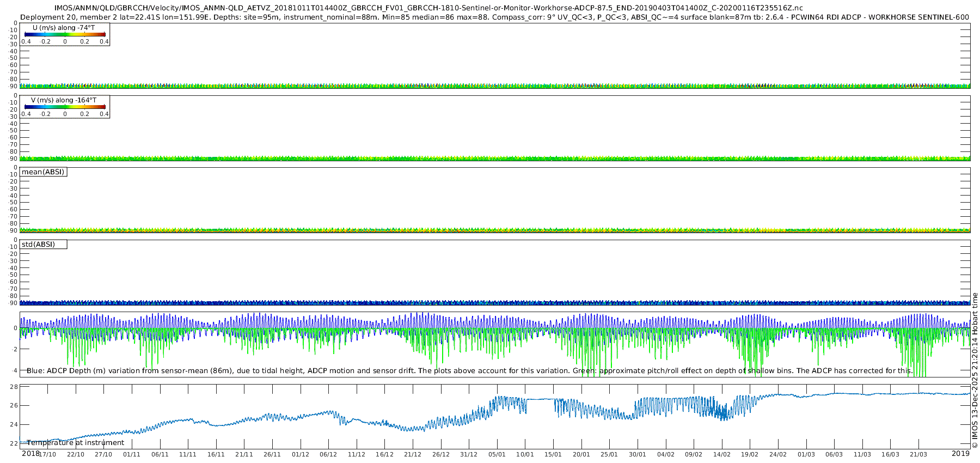Screen dimensions: 980x463
Task: Select the mean(ABSI) panel label
Action: (43, 172)
